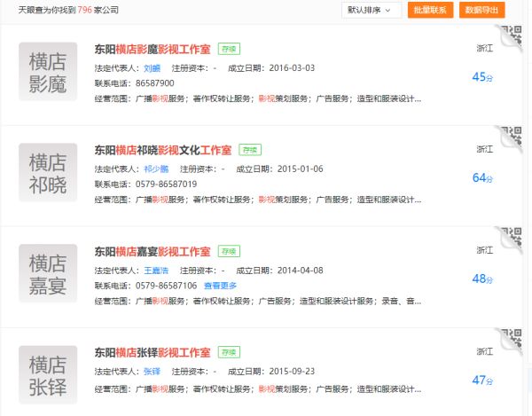Viewport: 532px width, 416px height.
Task: Click phone number 86587900
Action: pos(154,83)
